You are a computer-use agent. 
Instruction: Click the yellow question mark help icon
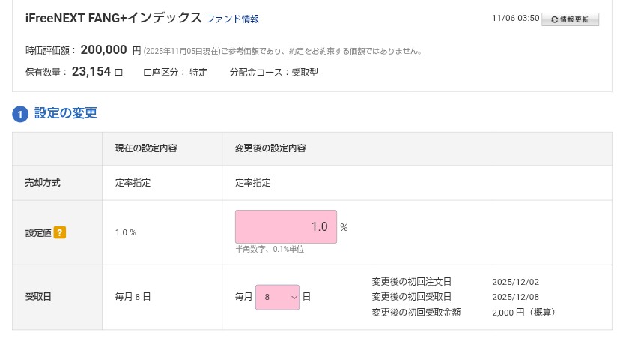[x=60, y=232]
